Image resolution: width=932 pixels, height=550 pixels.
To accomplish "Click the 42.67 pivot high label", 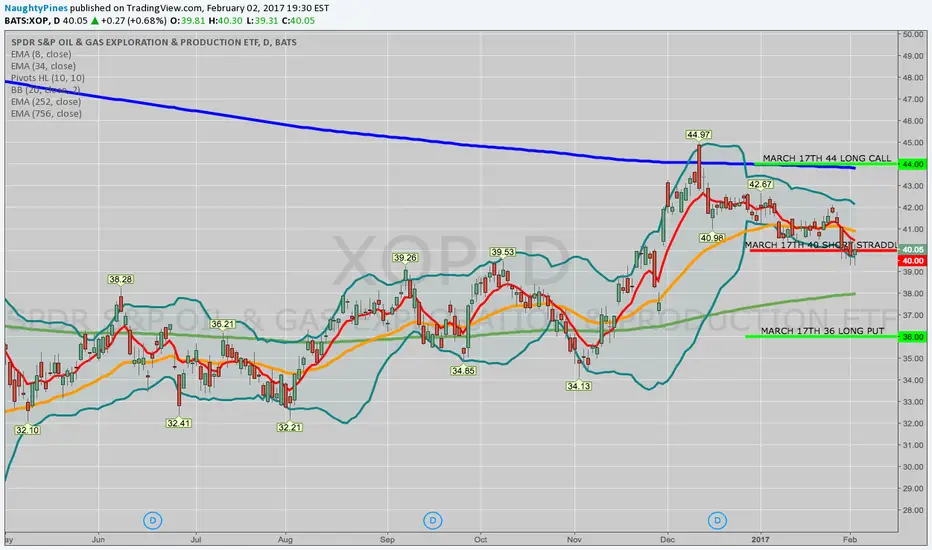I will (760, 184).
